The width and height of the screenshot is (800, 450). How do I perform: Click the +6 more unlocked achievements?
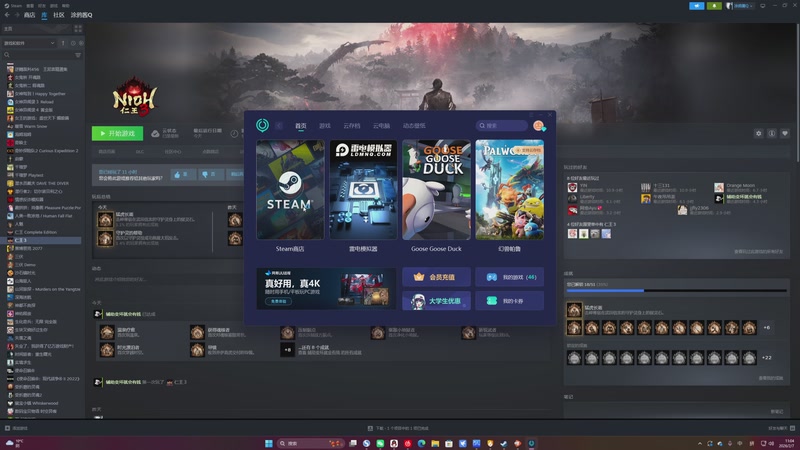[766, 328]
